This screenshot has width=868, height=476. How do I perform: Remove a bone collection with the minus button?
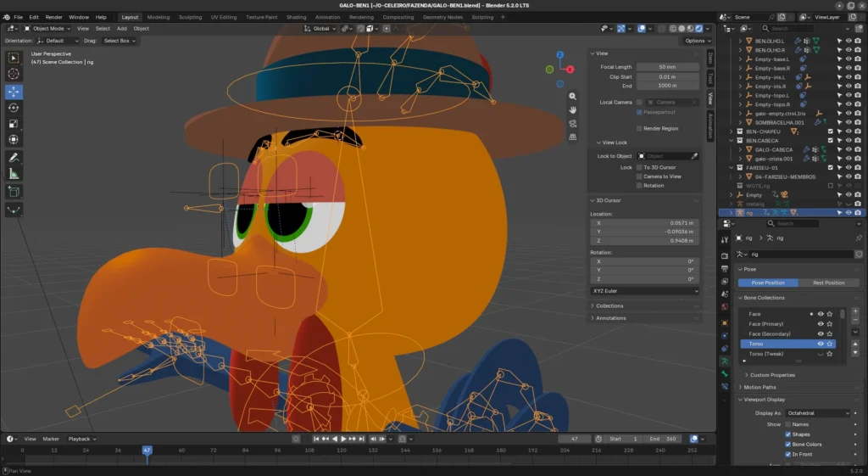pyautogui.click(x=855, y=320)
